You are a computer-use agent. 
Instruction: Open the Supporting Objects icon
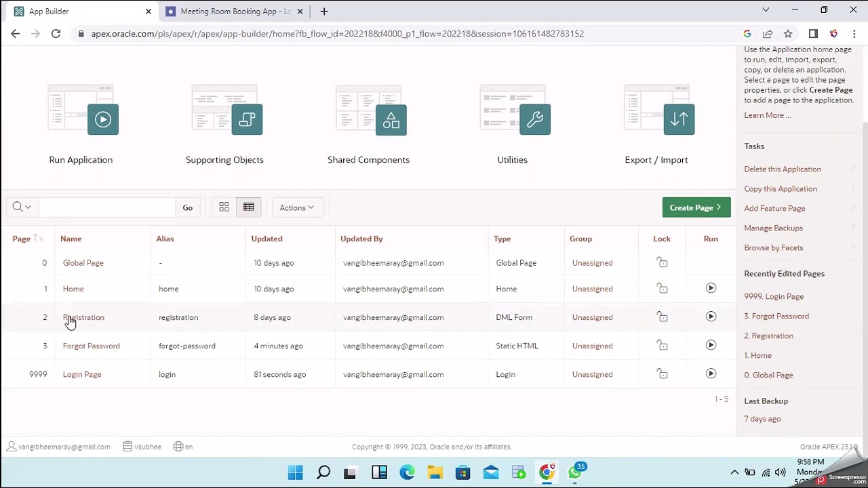(x=226, y=110)
